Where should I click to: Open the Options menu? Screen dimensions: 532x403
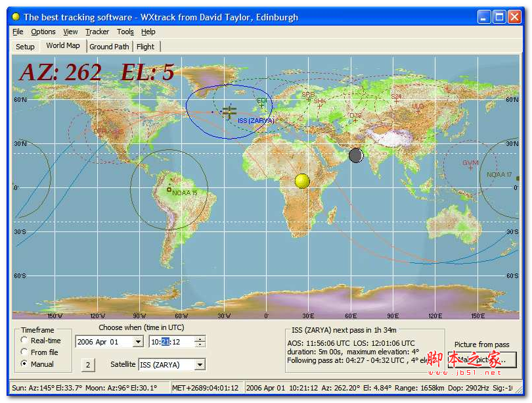click(x=43, y=32)
